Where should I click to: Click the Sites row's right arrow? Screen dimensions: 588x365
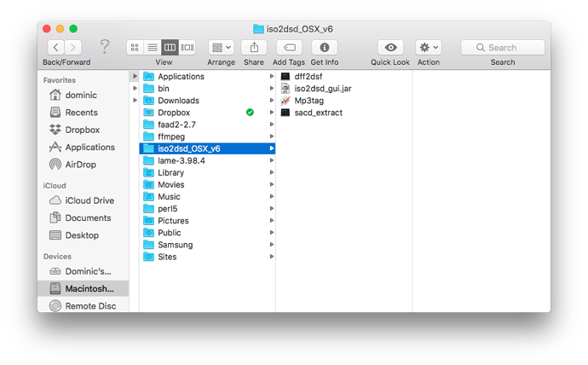[272, 256]
